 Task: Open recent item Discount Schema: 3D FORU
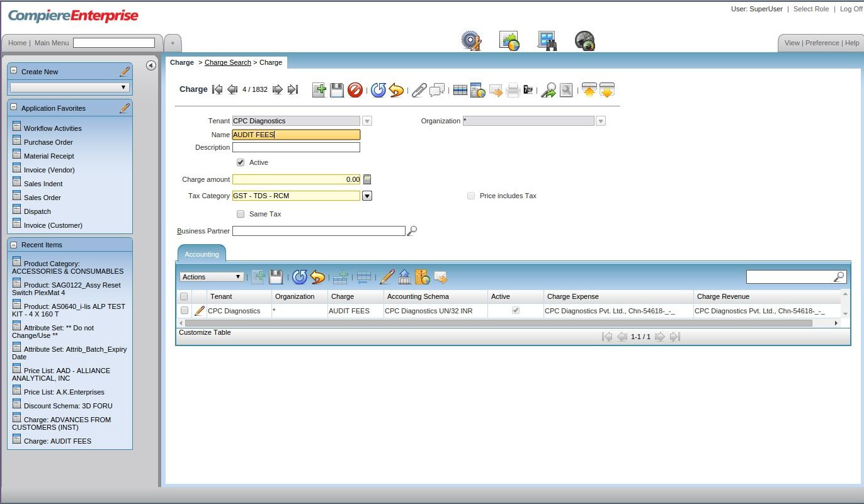pyautogui.click(x=68, y=406)
